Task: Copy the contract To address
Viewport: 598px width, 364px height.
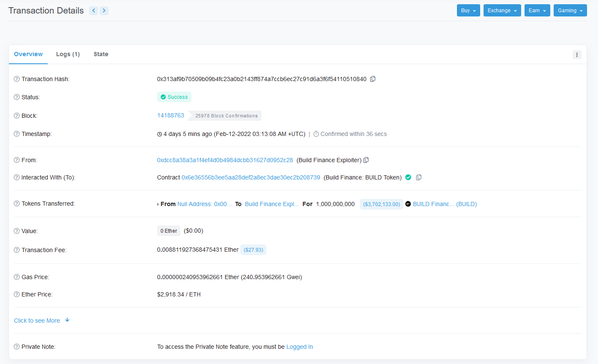Action: [x=419, y=177]
